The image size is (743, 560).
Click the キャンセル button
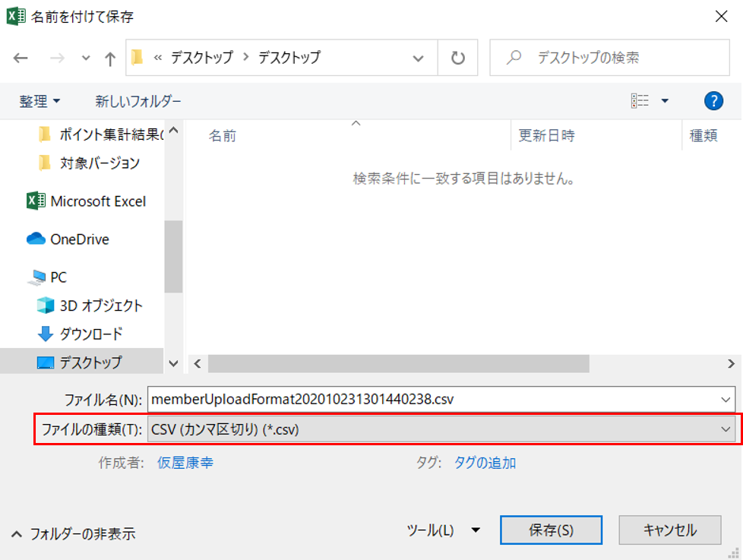669,530
